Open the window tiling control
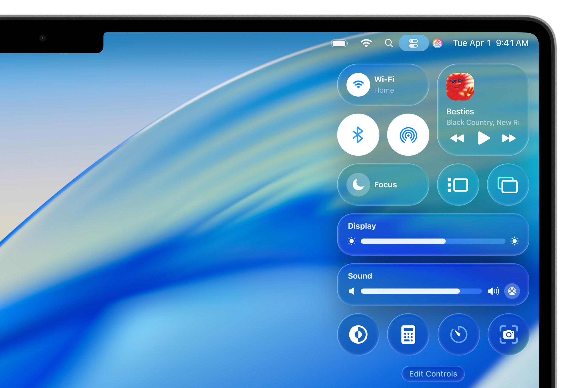Screen dimensions: 588x388 [x=508, y=185]
